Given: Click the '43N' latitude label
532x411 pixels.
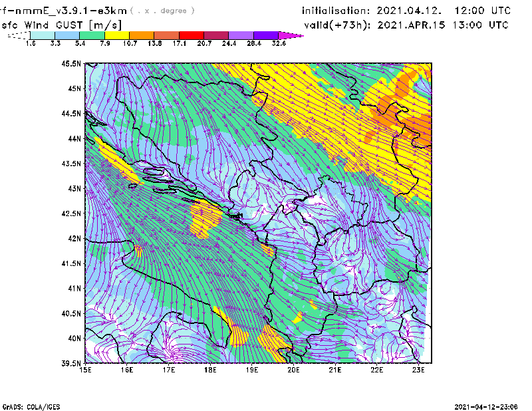Looking at the screenshot, I should [x=74, y=188].
